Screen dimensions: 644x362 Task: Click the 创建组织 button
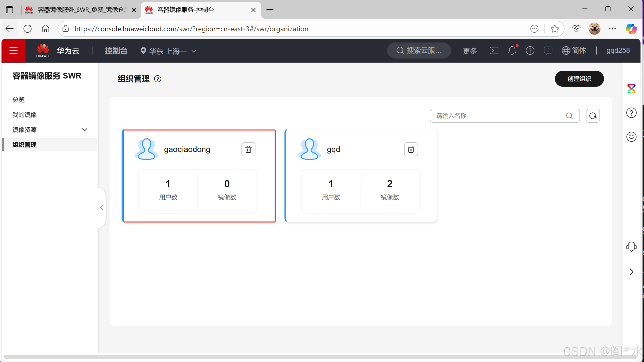[579, 79]
